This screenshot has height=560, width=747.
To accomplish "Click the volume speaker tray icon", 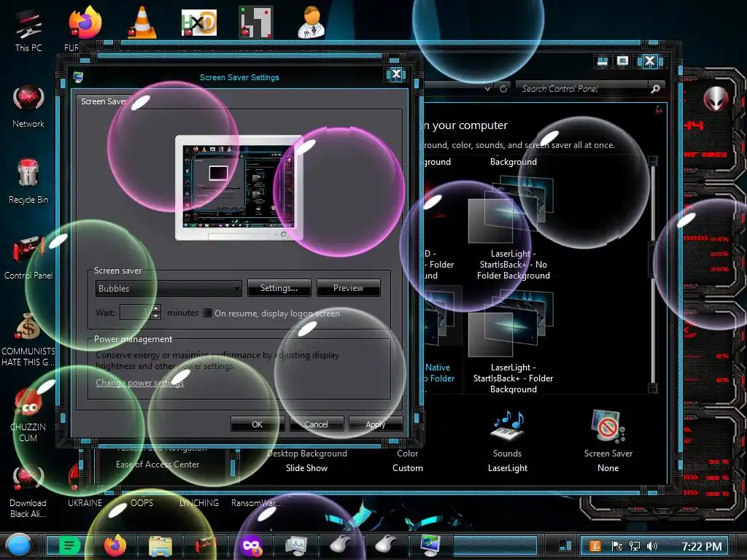I will coord(652,546).
